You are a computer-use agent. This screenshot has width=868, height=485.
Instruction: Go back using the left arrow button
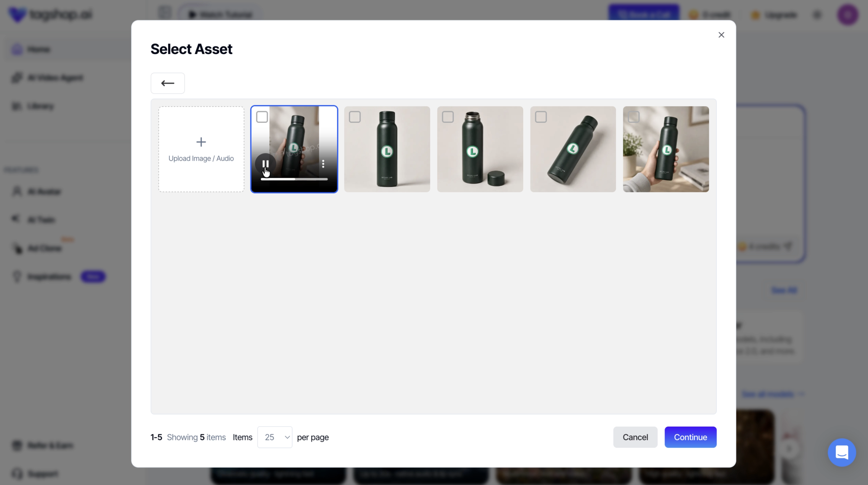[x=168, y=83]
